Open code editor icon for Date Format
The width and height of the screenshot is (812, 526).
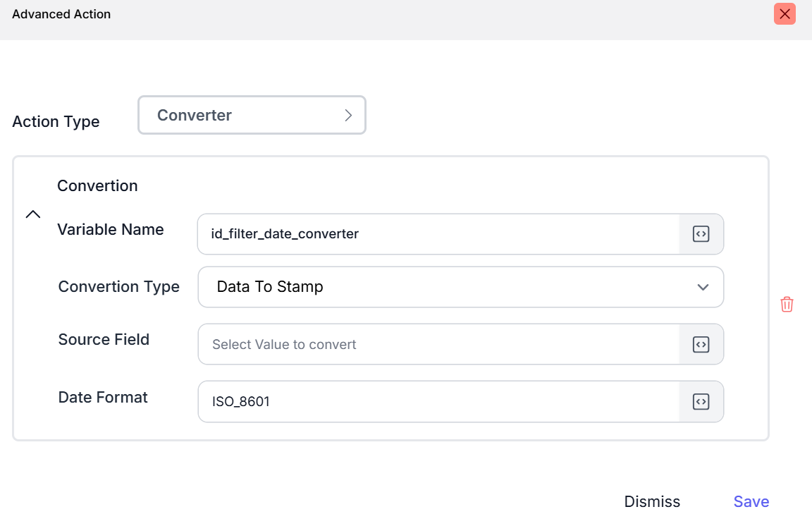[x=701, y=402]
